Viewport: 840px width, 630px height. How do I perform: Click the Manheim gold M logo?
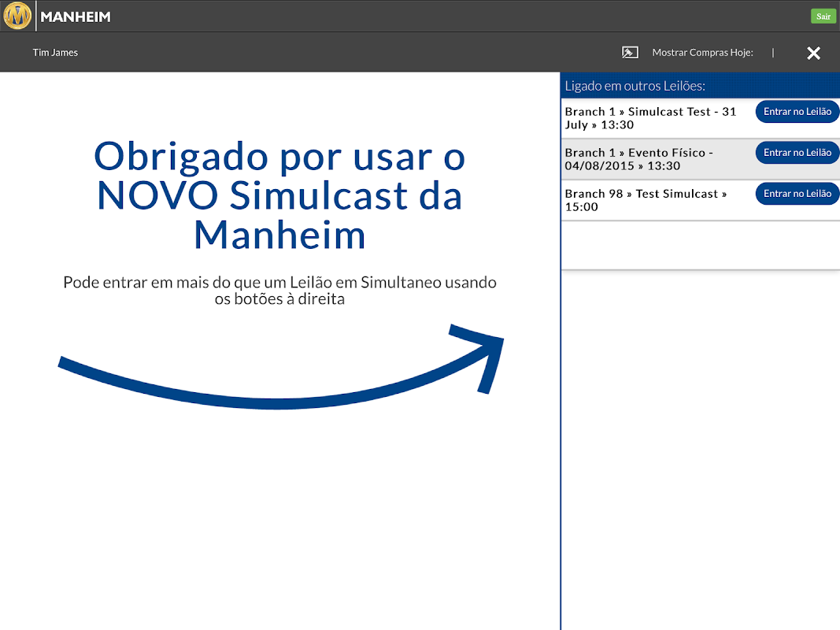(17, 16)
